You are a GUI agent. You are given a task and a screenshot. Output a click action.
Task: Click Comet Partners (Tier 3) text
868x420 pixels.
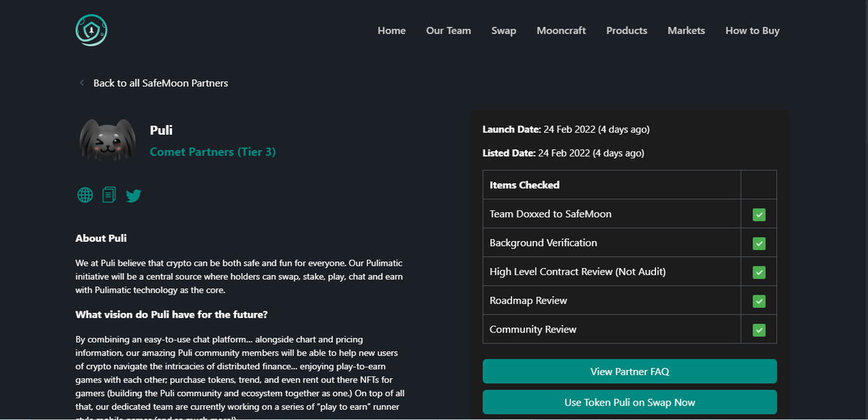click(213, 152)
